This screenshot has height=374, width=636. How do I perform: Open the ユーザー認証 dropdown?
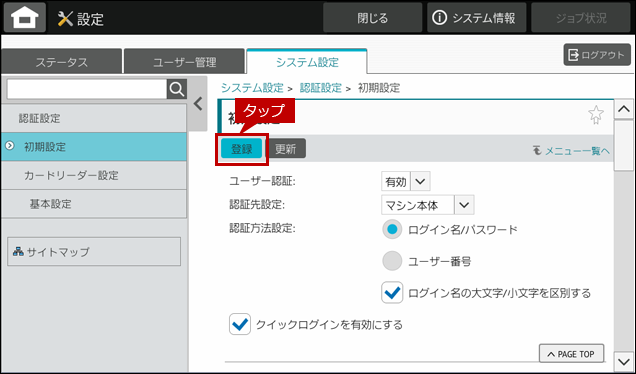click(406, 181)
